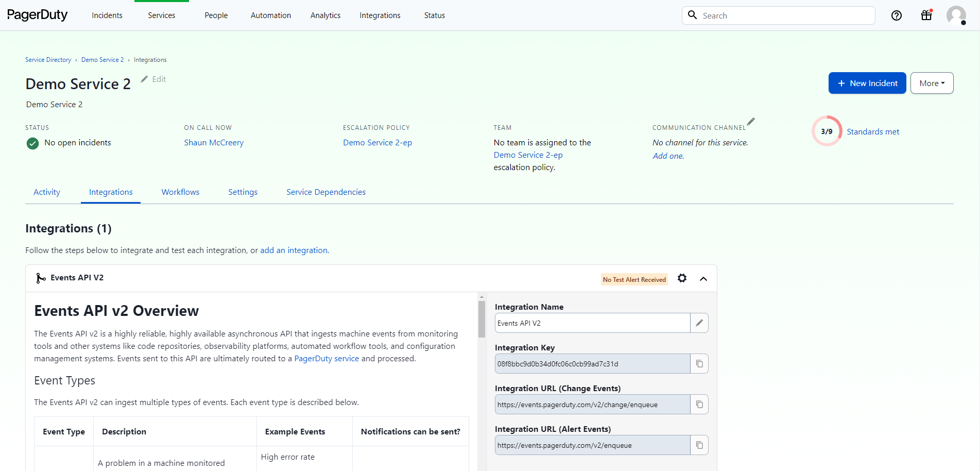Click the overview pane scrollbar thumb
The height and width of the screenshot is (471, 980).
(x=482, y=319)
